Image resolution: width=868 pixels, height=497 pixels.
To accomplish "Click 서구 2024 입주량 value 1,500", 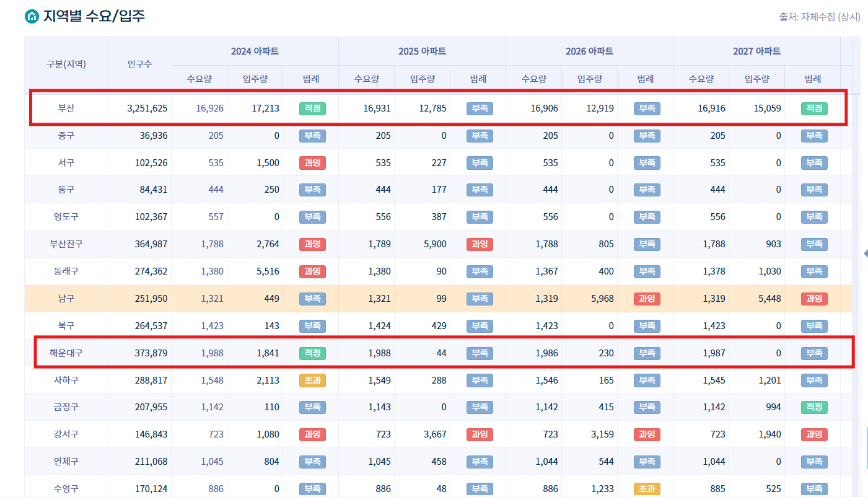I will [x=268, y=163].
